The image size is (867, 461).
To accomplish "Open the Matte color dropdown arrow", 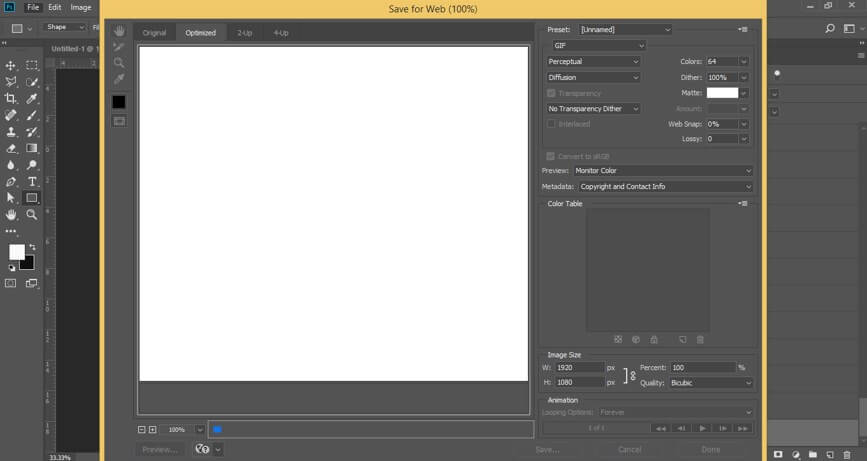I will [x=744, y=93].
